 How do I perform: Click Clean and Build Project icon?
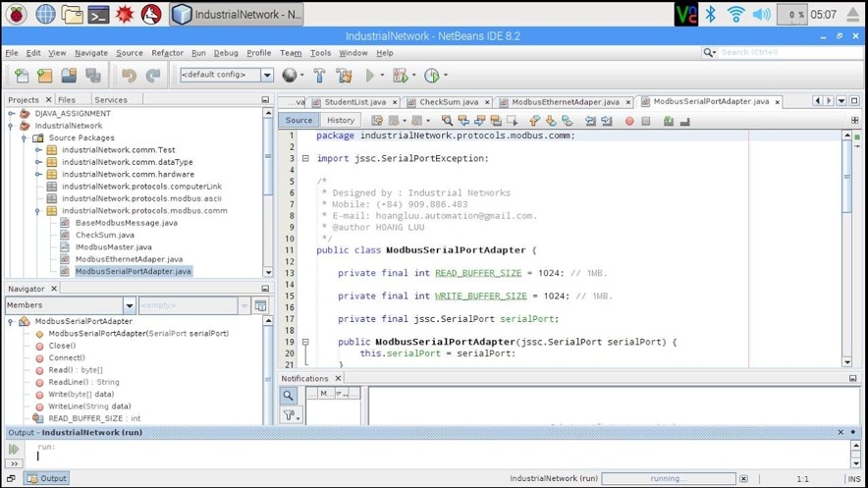click(x=344, y=76)
